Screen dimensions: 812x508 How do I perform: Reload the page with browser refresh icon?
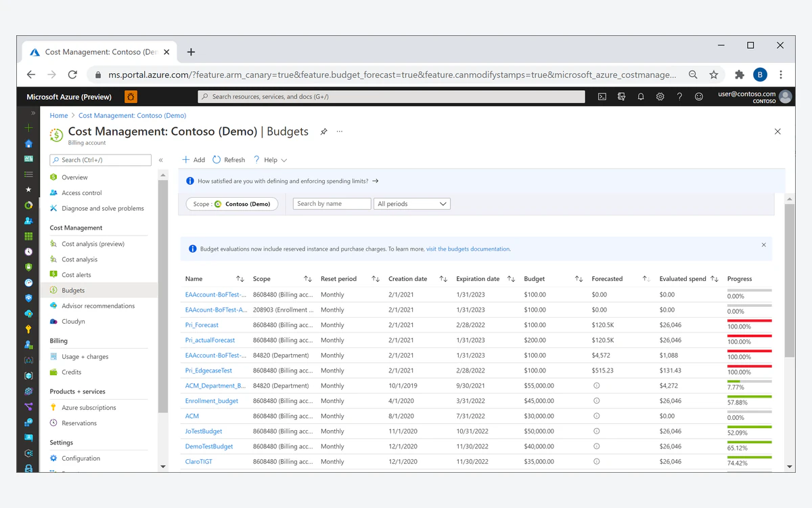pos(72,75)
